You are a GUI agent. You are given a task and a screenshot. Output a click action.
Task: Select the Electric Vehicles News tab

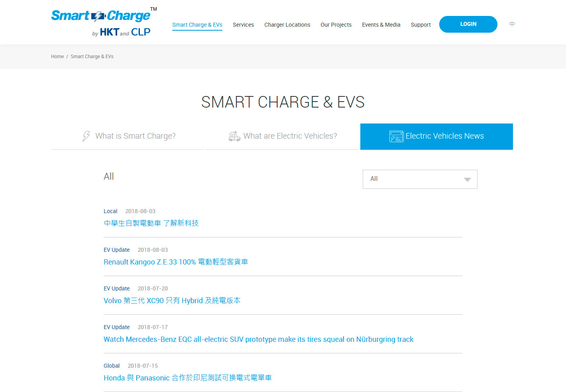click(x=436, y=137)
